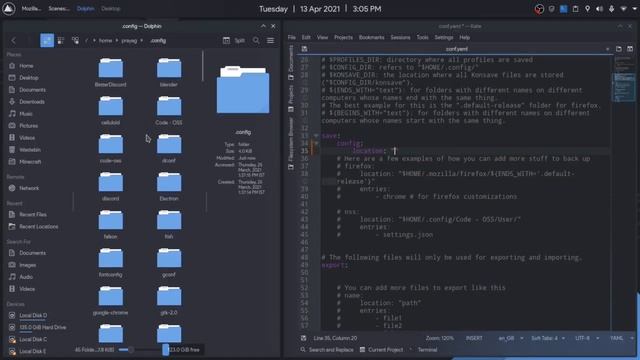This screenshot has height=360, width=640.
Task: Search for Images in the sidebar
Action: [x=27, y=265]
